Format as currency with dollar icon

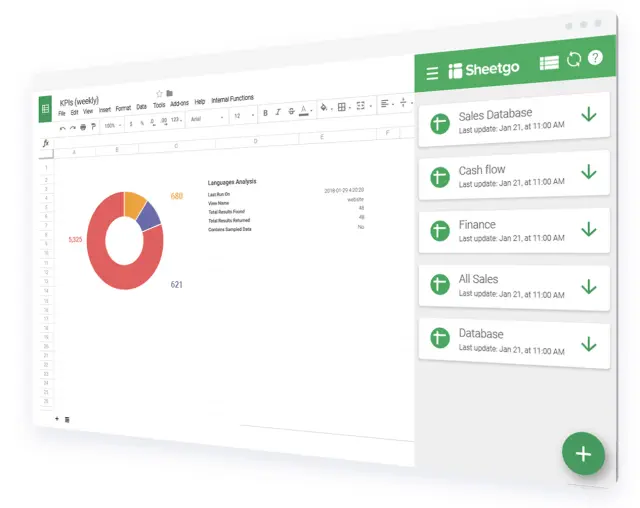tap(131, 124)
